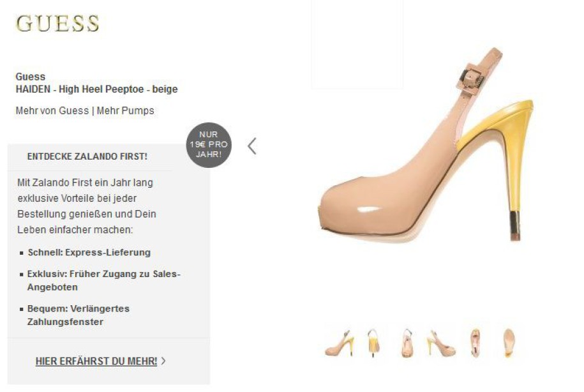Click the 'Guess' brand name text

pos(31,77)
